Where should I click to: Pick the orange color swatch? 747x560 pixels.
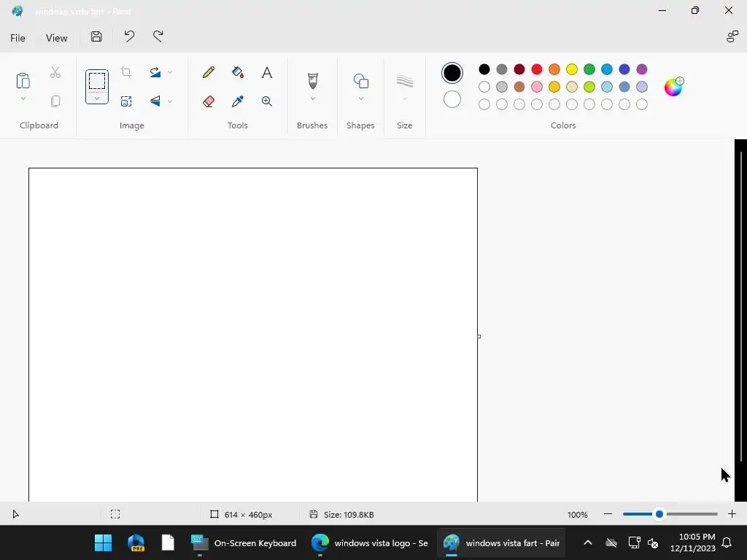554,69
